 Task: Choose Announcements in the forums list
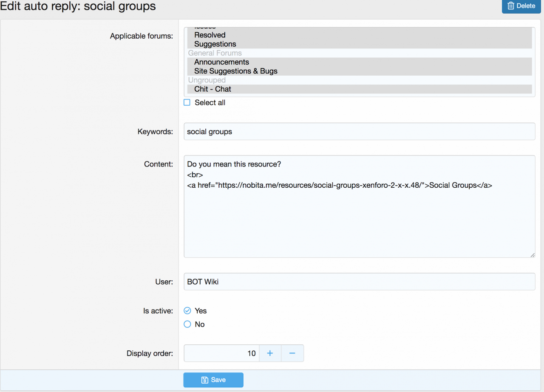click(x=221, y=62)
